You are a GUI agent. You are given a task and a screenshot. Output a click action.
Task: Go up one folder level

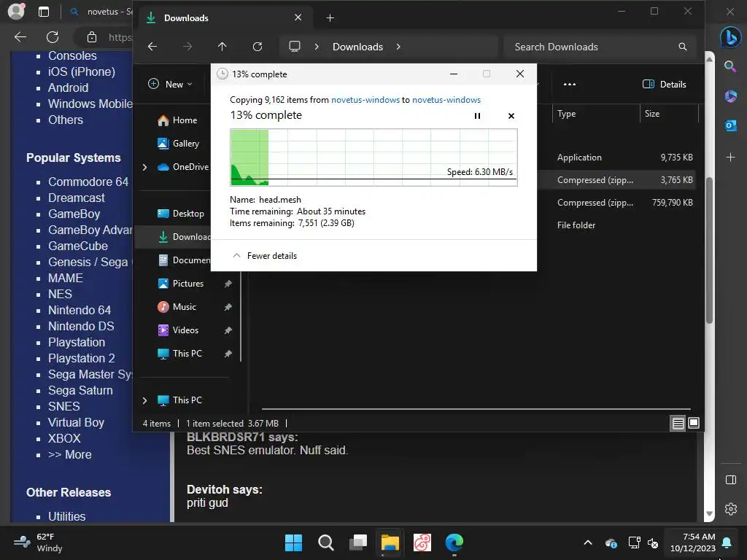(x=222, y=47)
